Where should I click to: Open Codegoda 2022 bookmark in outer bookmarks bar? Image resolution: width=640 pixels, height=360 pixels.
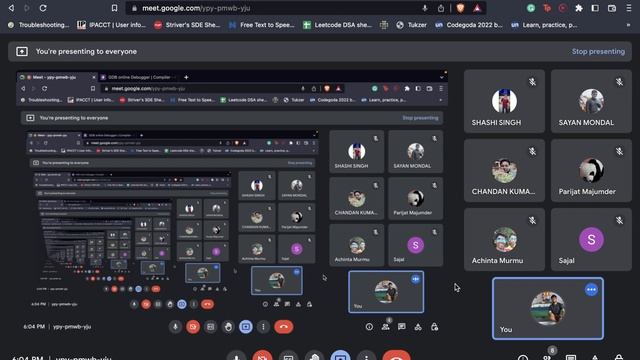point(469,25)
